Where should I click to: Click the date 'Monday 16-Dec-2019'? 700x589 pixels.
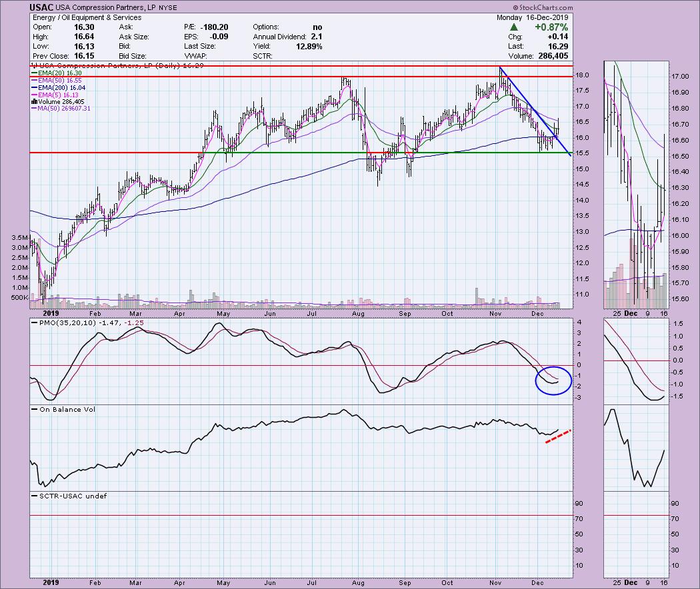(x=532, y=17)
